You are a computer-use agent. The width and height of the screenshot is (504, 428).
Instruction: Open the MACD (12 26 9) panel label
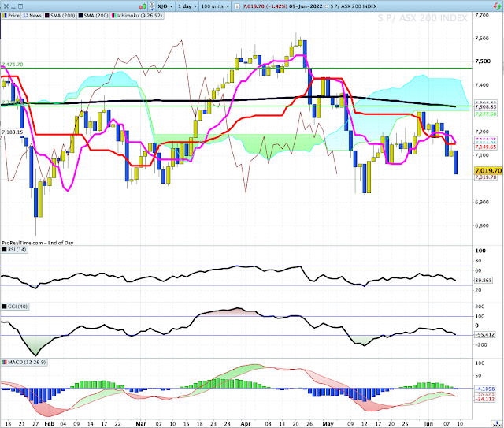click(24, 362)
